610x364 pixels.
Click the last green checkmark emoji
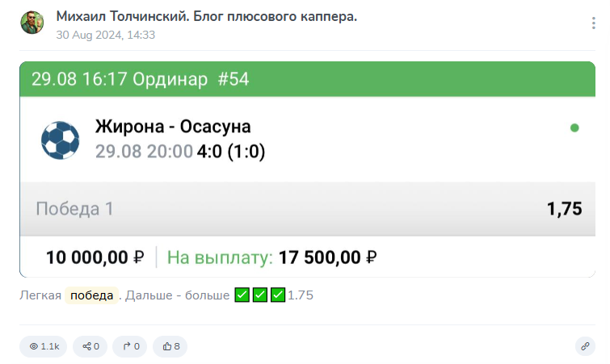[x=278, y=295]
